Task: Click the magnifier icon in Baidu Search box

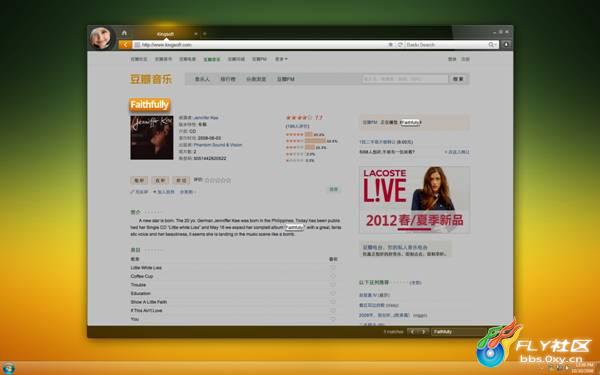Action: tap(491, 45)
